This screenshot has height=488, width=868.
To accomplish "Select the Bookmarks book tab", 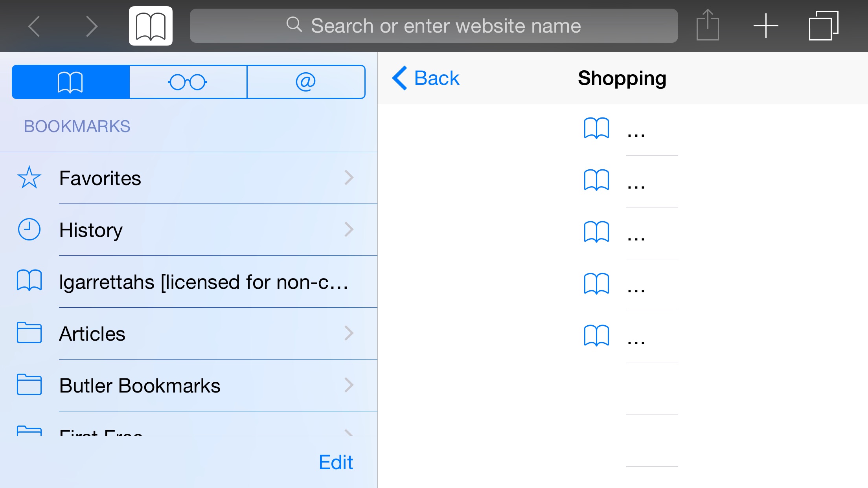I will (70, 82).
